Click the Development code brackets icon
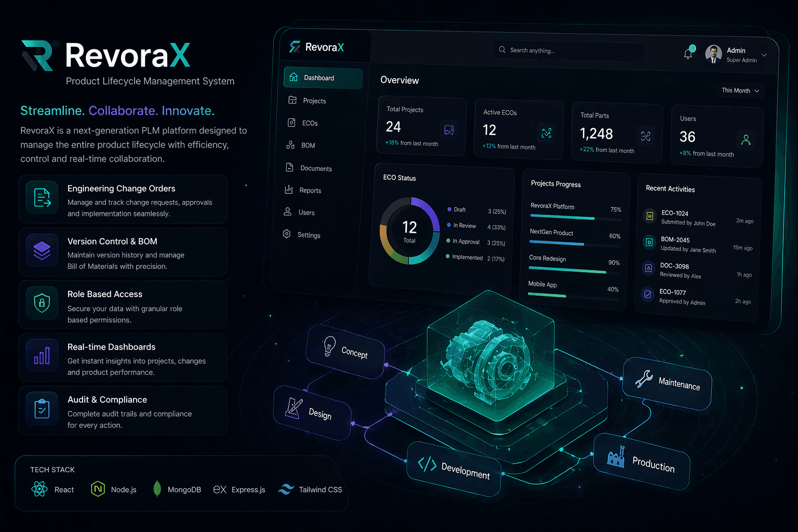798x532 pixels. [x=427, y=463]
